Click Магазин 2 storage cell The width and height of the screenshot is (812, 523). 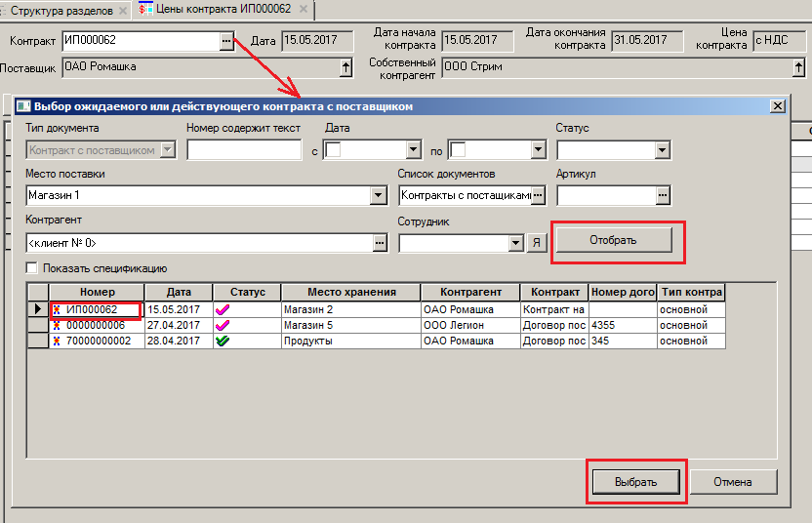pyautogui.click(x=351, y=309)
